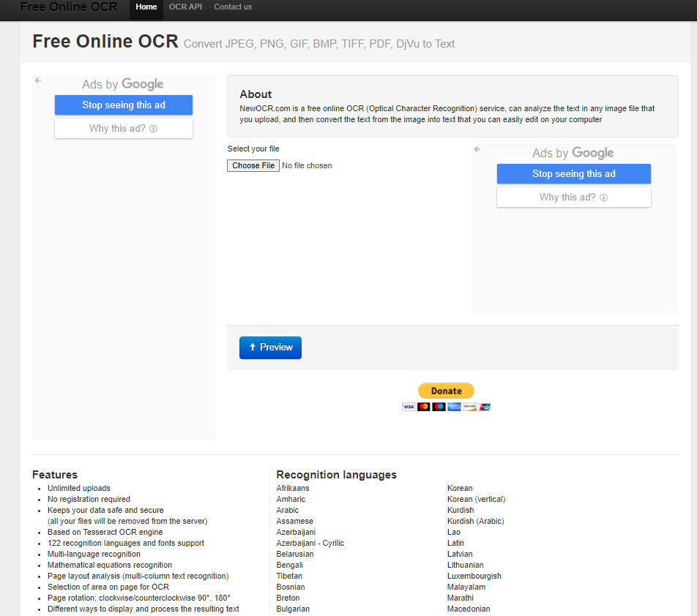Click the Features heading

55,475
